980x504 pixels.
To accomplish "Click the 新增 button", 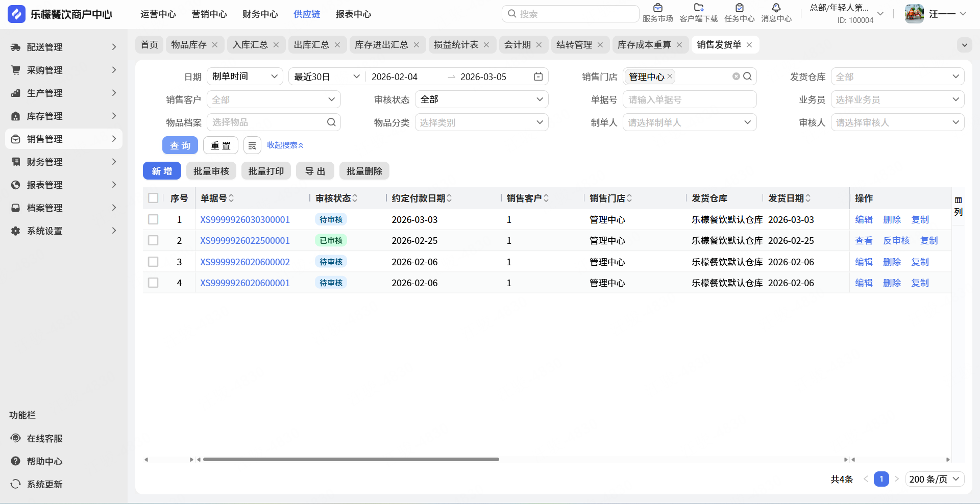I will [x=162, y=171].
